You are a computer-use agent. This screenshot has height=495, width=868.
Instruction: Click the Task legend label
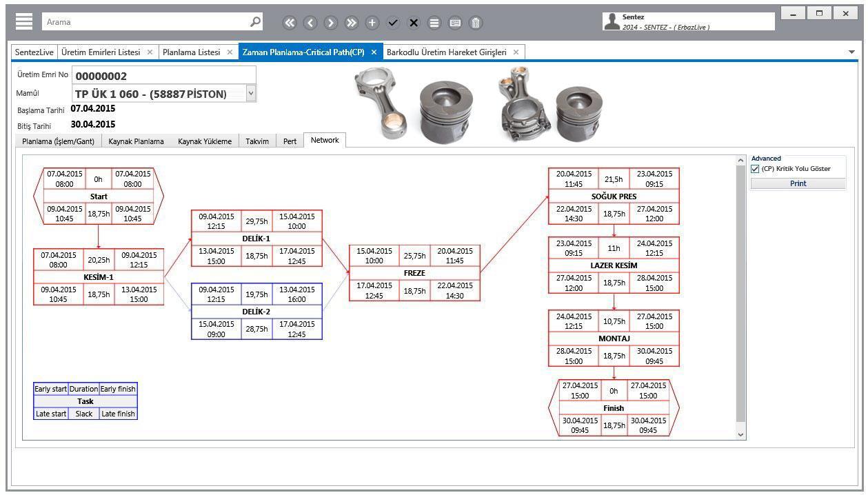[85, 401]
